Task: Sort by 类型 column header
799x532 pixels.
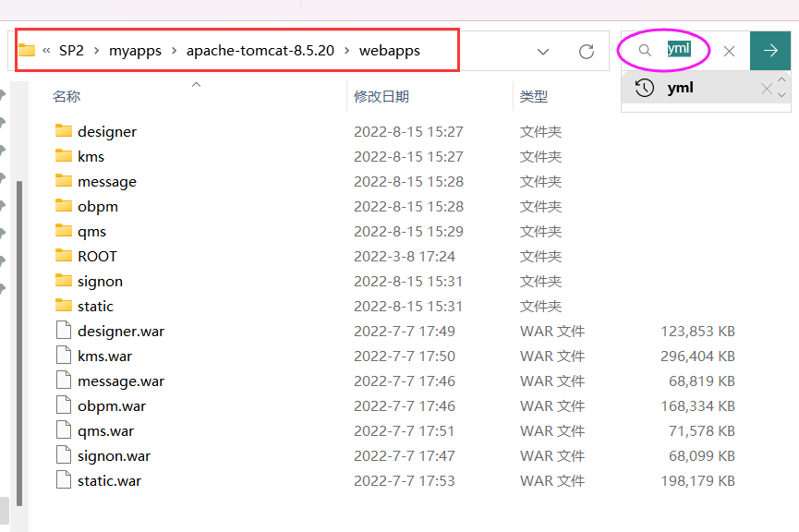Action: click(x=534, y=96)
